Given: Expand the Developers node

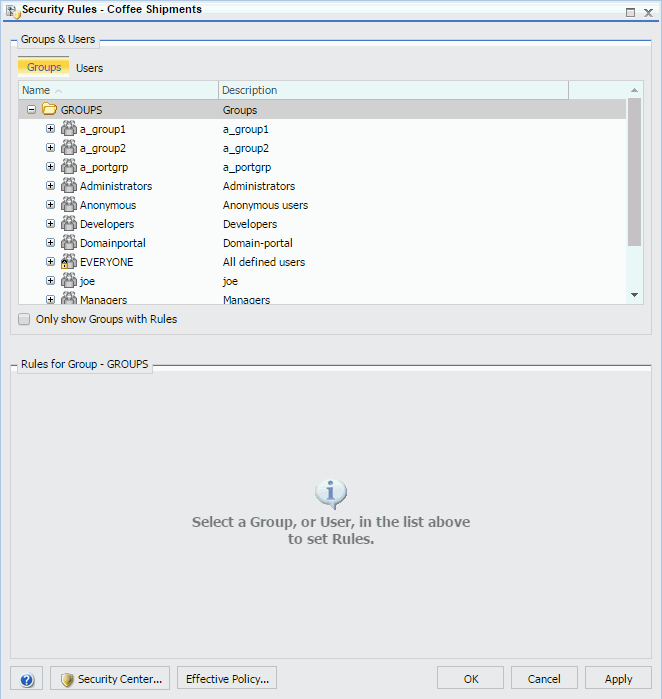Looking at the screenshot, I should (x=50, y=224).
